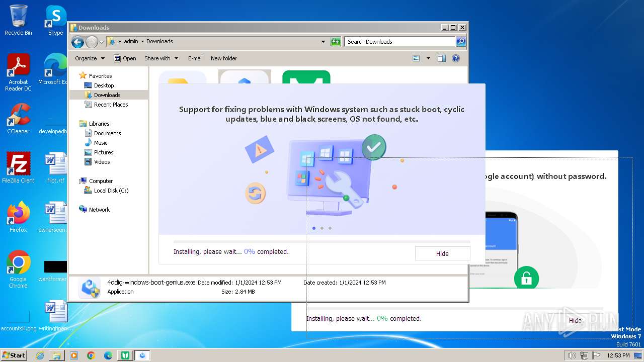Open the Google Chrome desktop icon
The height and width of the screenshot is (362, 644).
(18, 269)
